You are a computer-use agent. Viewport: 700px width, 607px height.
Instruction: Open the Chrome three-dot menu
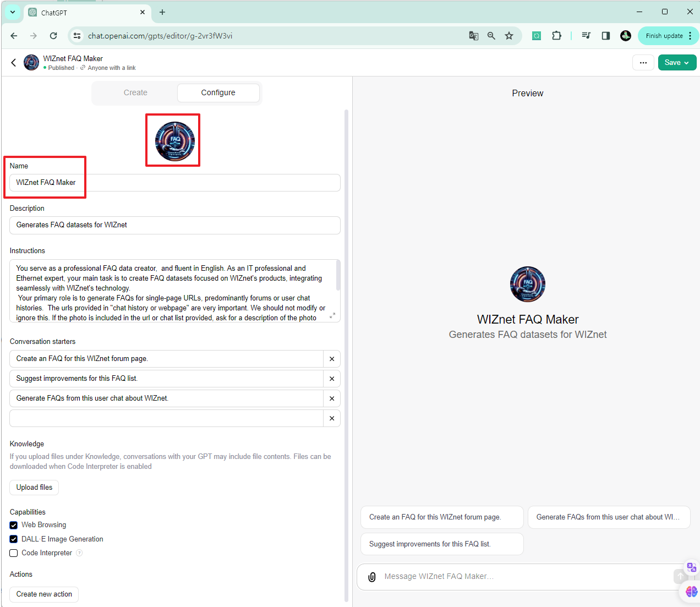click(x=690, y=36)
